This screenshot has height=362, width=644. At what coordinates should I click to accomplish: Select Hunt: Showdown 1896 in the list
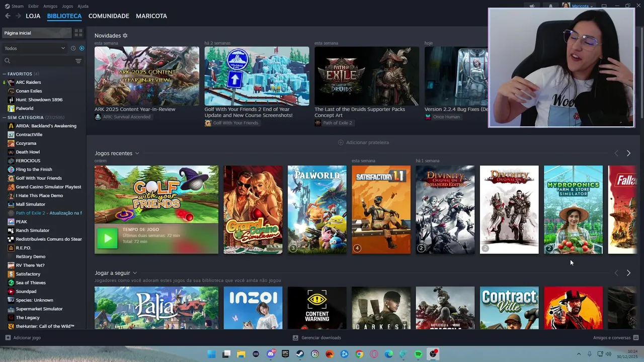pyautogui.click(x=39, y=100)
